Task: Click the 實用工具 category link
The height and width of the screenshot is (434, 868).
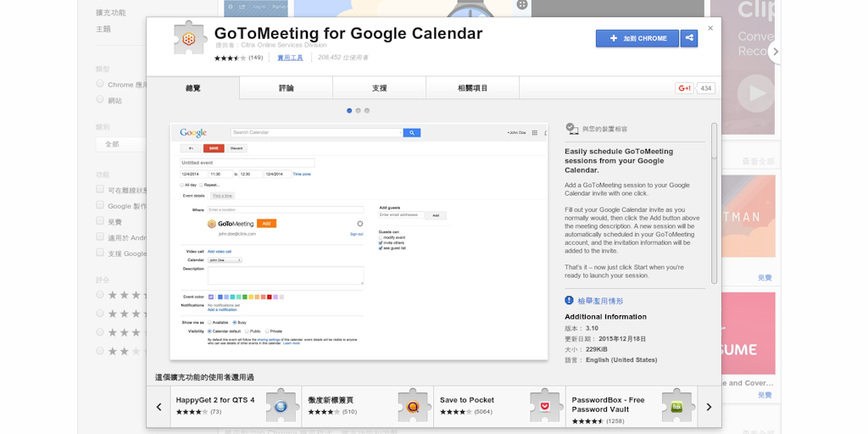Action: (290, 58)
